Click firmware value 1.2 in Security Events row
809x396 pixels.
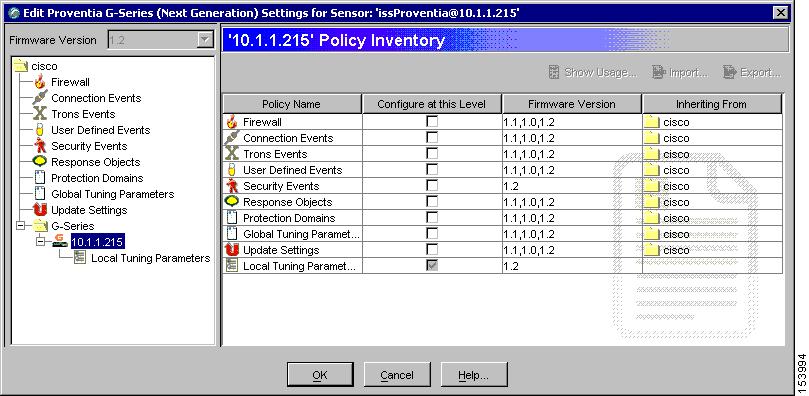pos(511,186)
